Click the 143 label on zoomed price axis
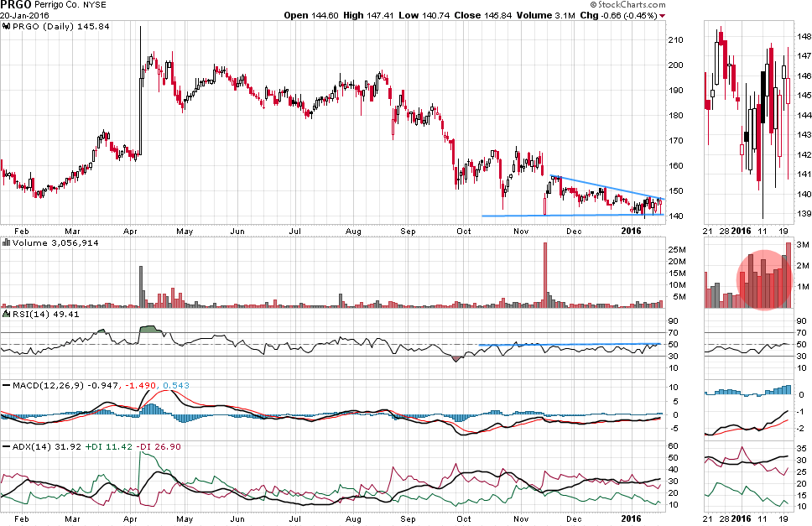812x526 pixels. click(804, 135)
